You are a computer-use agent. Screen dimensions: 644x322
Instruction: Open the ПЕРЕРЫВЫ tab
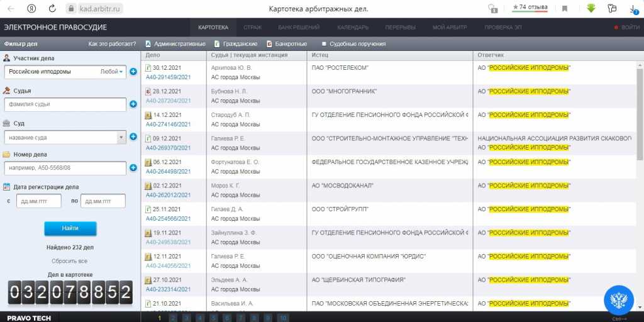pos(401,28)
